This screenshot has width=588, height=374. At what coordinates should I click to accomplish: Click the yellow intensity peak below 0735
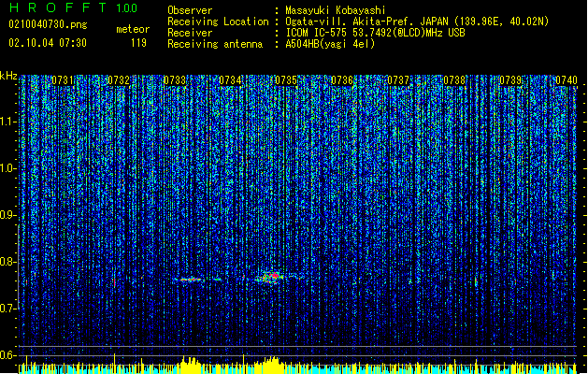[269, 365]
